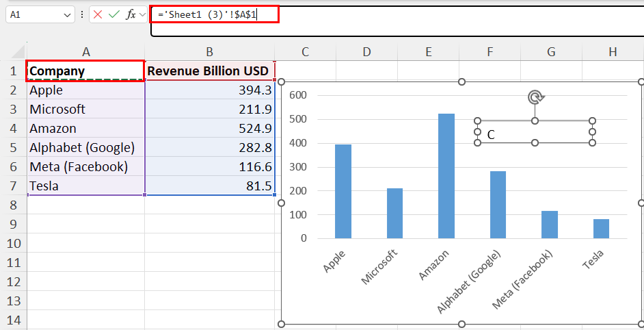
Task: Click the cell with value 524.9
Action: pyautogui.click(x=209, y=129)
